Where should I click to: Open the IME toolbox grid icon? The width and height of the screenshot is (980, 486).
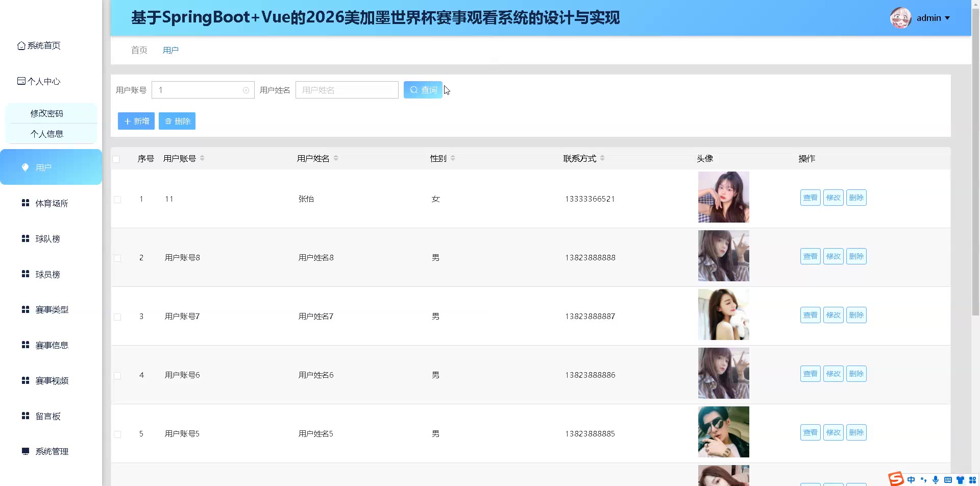point(972,480)
